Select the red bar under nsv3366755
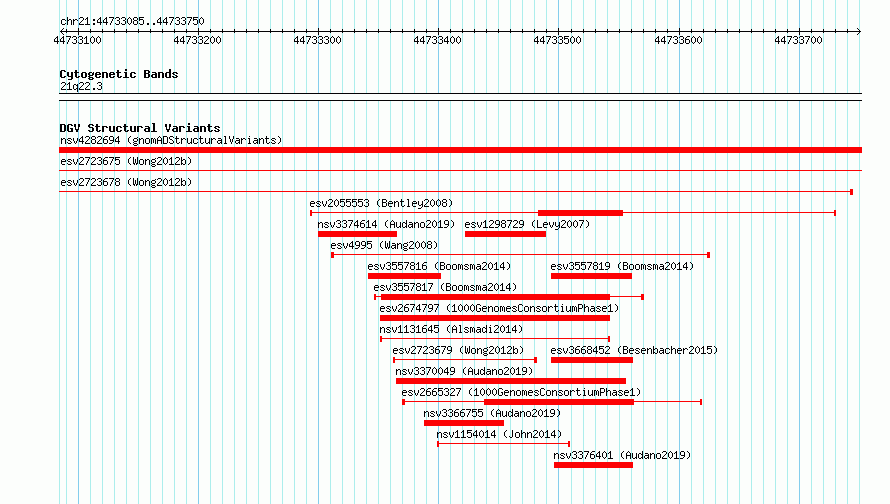The width and height of the screenshot is (890, 504). pyautogui.click(x=464, y=423)
